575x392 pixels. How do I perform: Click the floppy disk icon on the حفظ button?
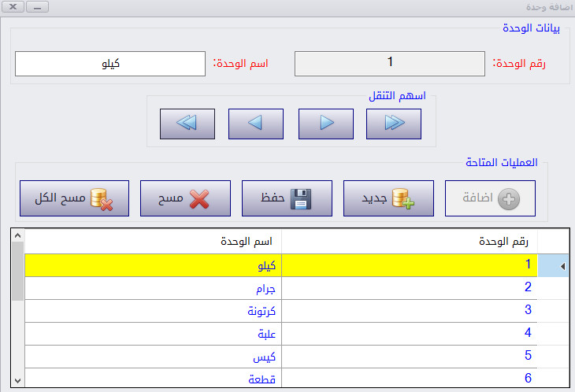[301, 199]
